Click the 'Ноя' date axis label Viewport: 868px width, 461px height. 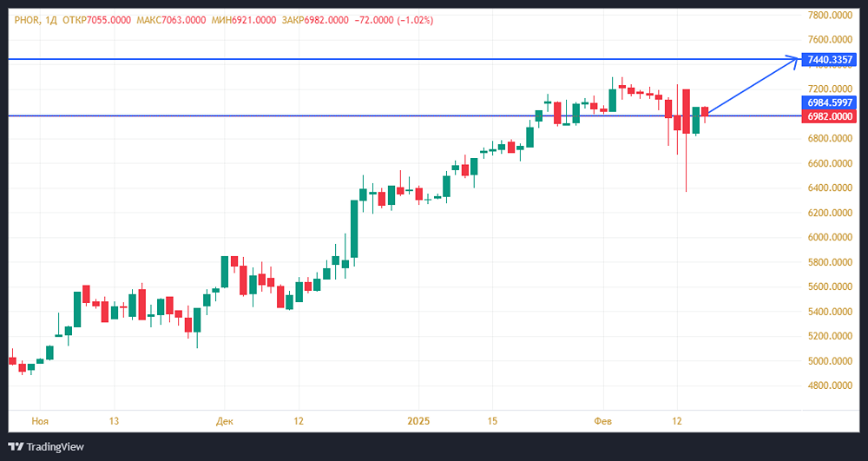[40, 421]
